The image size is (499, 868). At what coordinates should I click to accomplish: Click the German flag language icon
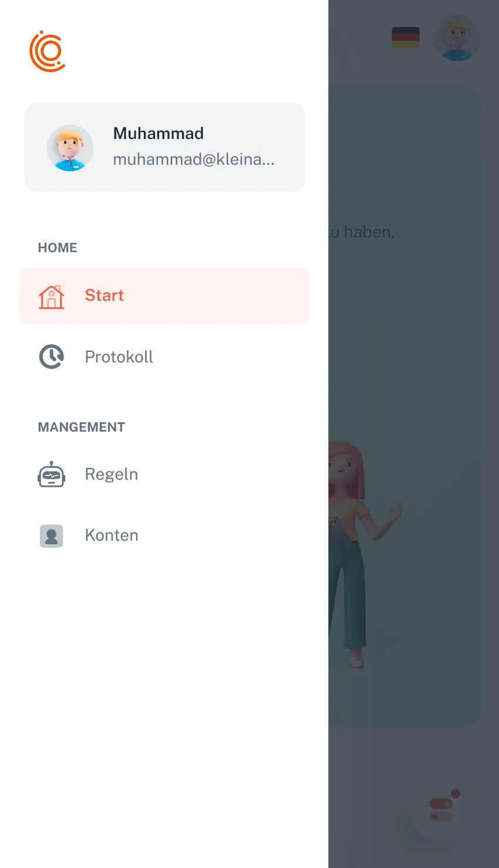pos(406,37)
